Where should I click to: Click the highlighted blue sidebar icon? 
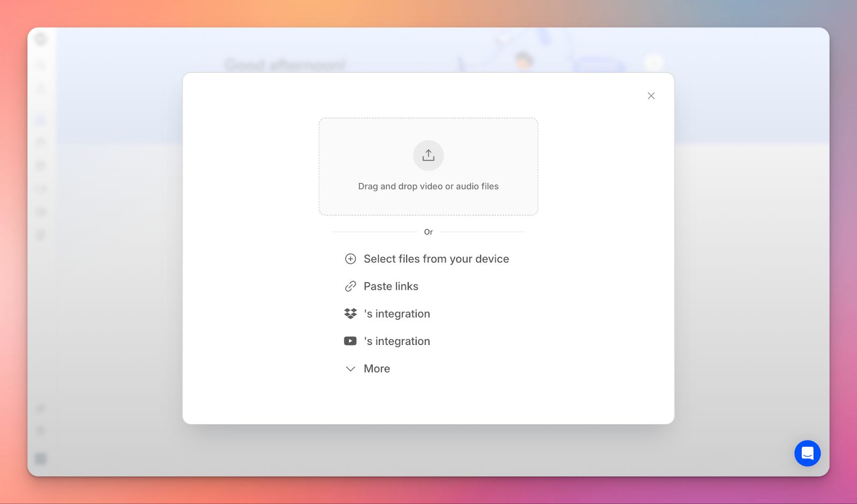(40, 120)
